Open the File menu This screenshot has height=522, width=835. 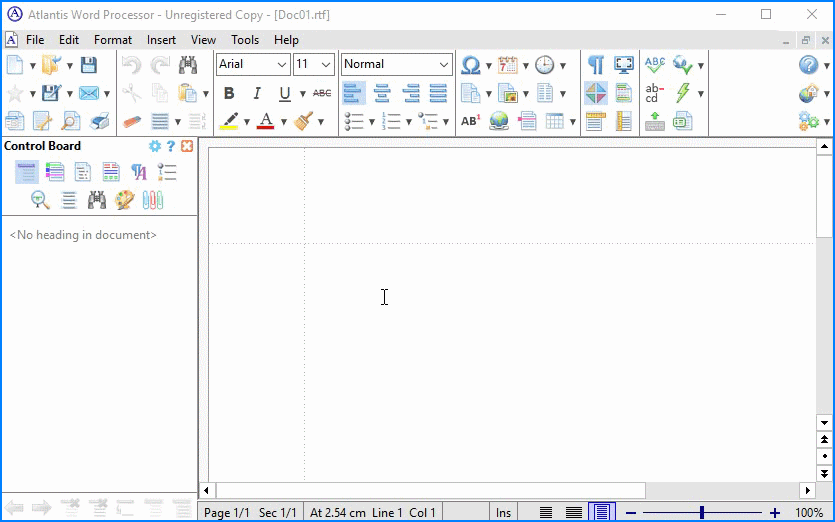click(35, 40)
